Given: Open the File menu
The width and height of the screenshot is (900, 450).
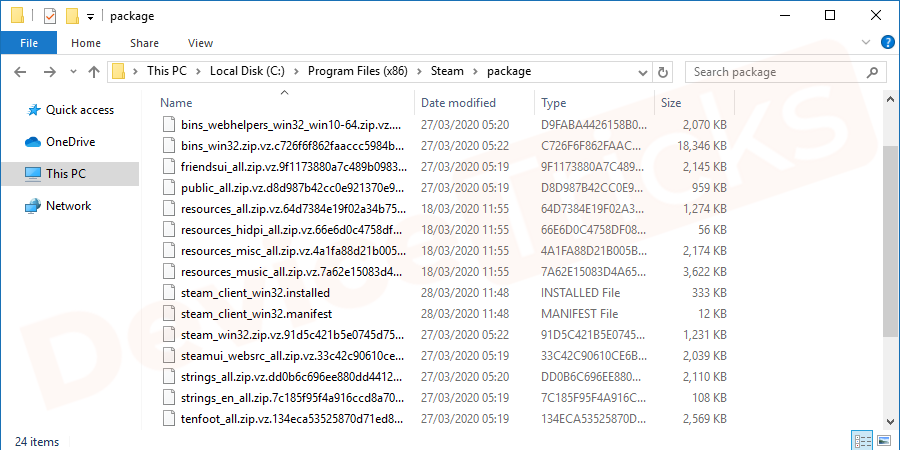Looking at the screenshot, I should [29, 43].
